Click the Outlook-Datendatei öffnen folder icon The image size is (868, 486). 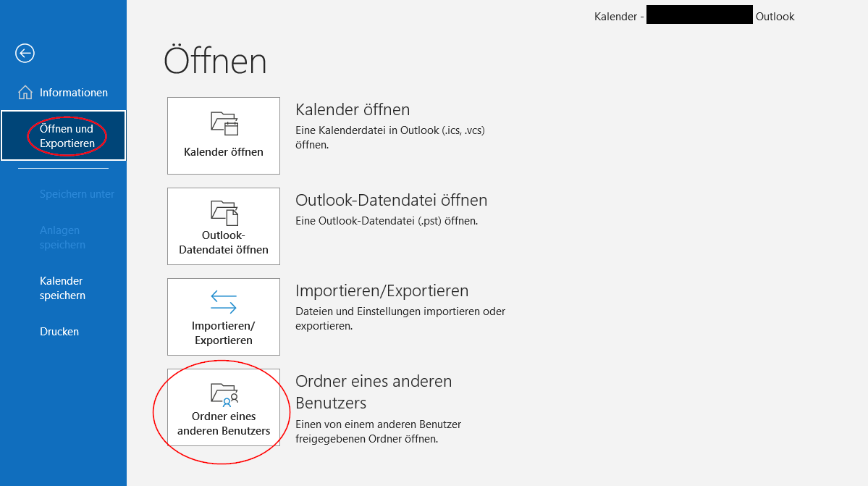pos(223,214)
